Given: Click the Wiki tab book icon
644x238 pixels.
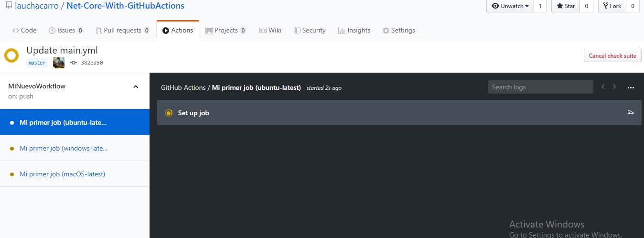Looking at the screenshot, I should point(263,31).
